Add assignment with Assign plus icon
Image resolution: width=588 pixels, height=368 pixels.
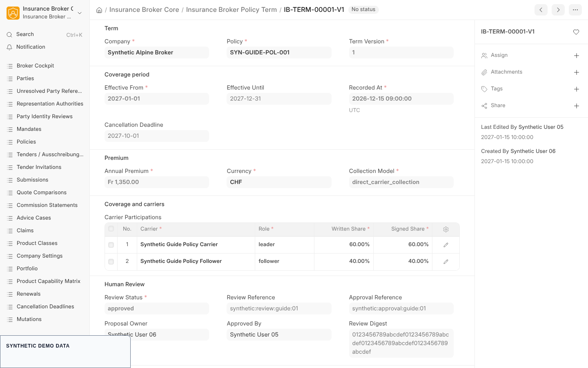[577, 56]
